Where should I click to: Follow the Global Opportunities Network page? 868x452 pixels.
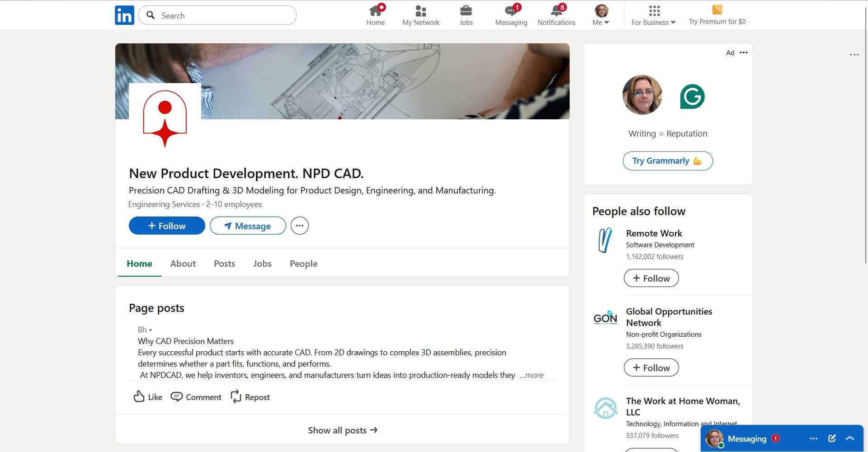click(x=651, y=367)
